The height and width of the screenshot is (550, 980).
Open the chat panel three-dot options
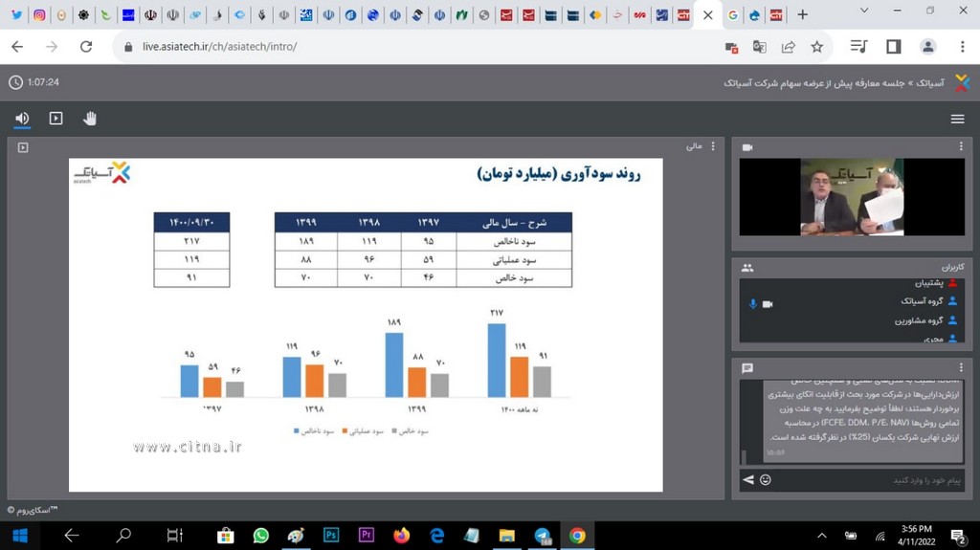point(961,367)
